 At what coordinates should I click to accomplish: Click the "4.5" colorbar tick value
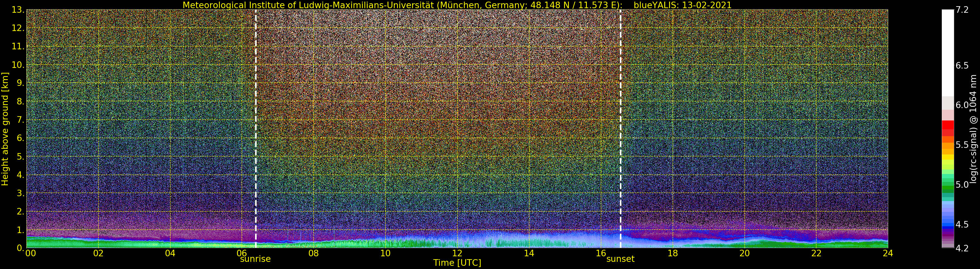click(x=962, y=224)
